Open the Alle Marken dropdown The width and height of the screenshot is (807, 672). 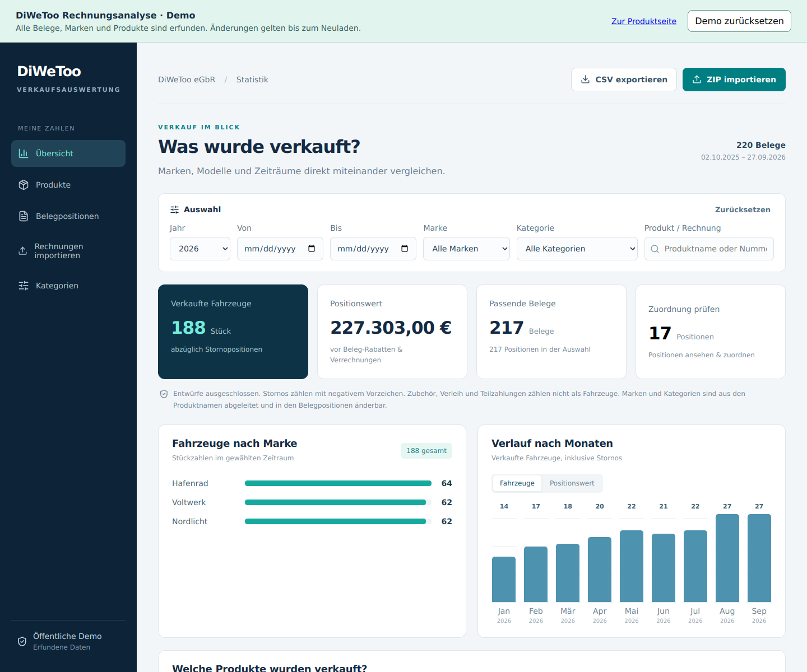click(x=466, y=249)
